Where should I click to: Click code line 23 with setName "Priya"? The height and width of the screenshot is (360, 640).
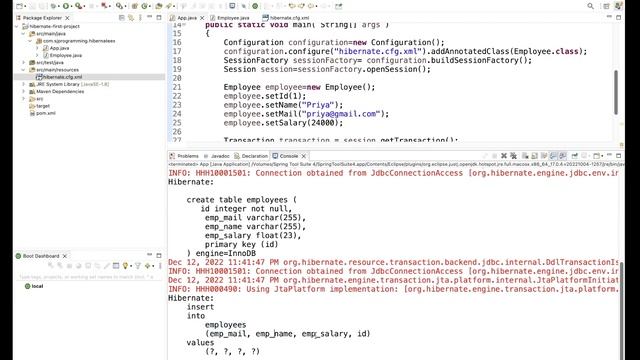(283, 105)
